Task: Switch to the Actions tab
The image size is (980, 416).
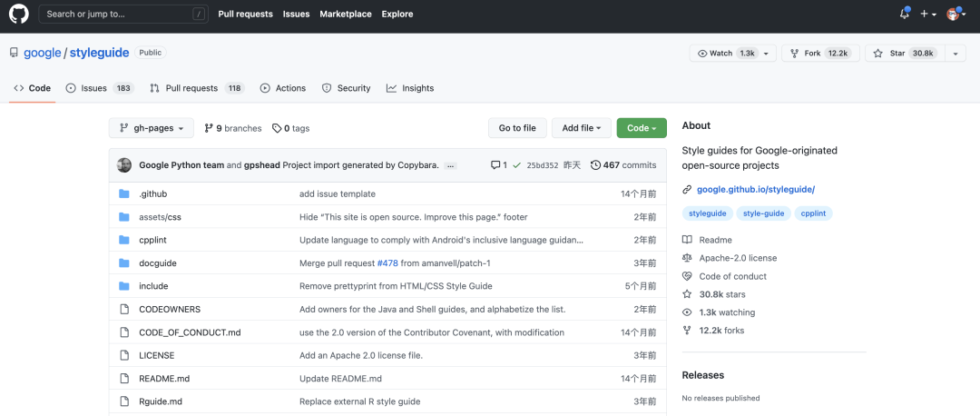Action: coord(283,88)
